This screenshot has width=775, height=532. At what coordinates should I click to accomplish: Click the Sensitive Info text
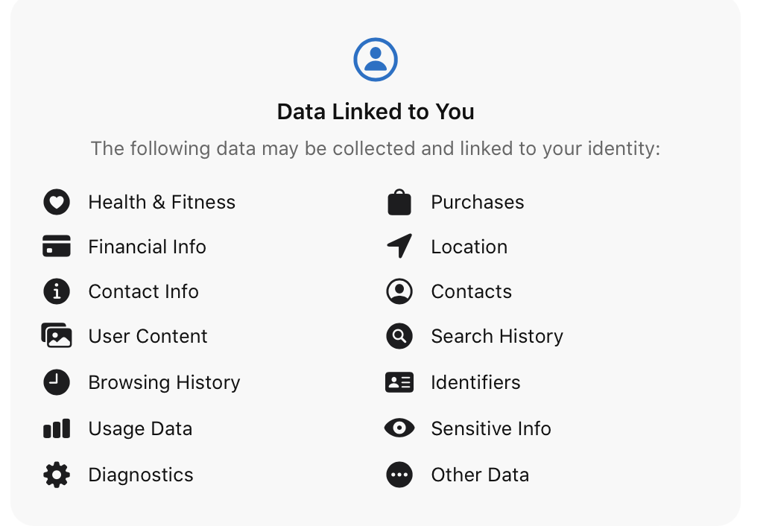491,428
